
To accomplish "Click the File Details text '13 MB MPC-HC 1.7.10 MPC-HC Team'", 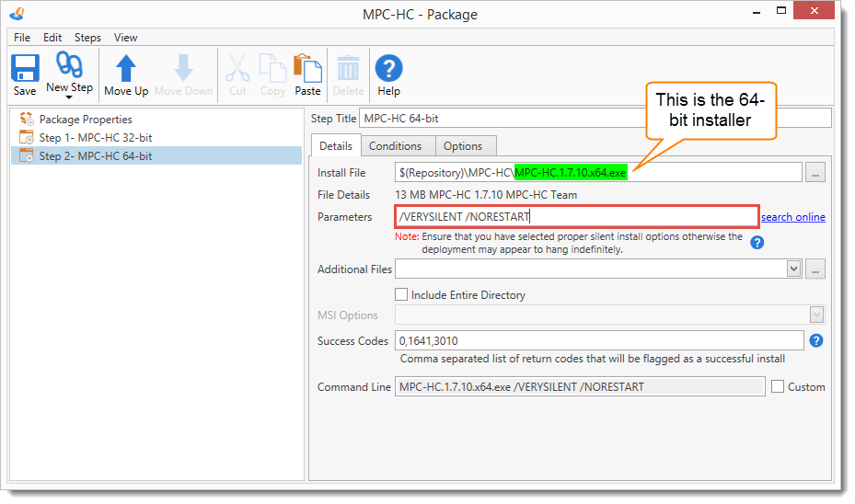I will click(x=486, y=194).
